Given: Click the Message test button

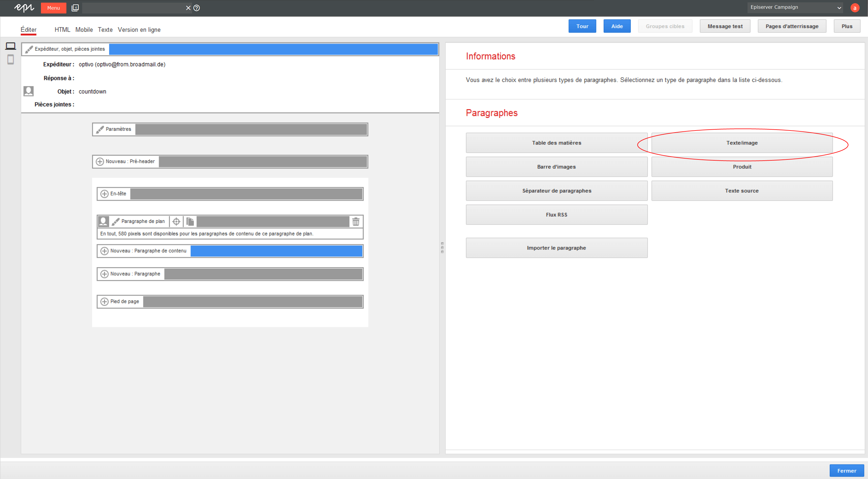Looking at the screenshot, I should point(725,26).
